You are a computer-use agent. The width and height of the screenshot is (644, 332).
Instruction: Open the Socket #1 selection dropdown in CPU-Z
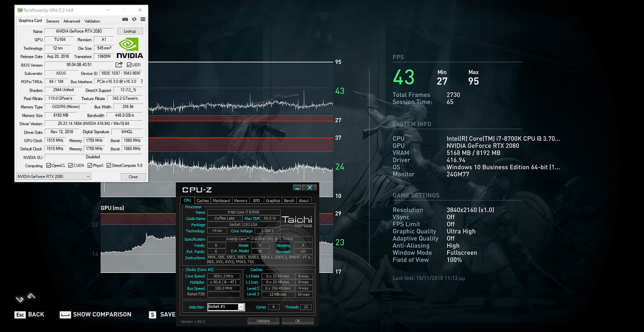coord(226,307)
